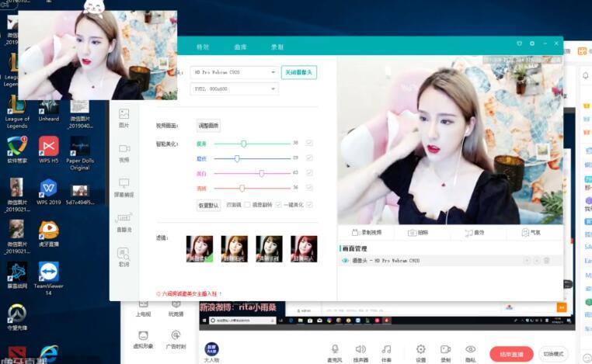592x364 pixels.
Task: Switch to the 曲库 music library tab
Action: [x=240, y=47]
